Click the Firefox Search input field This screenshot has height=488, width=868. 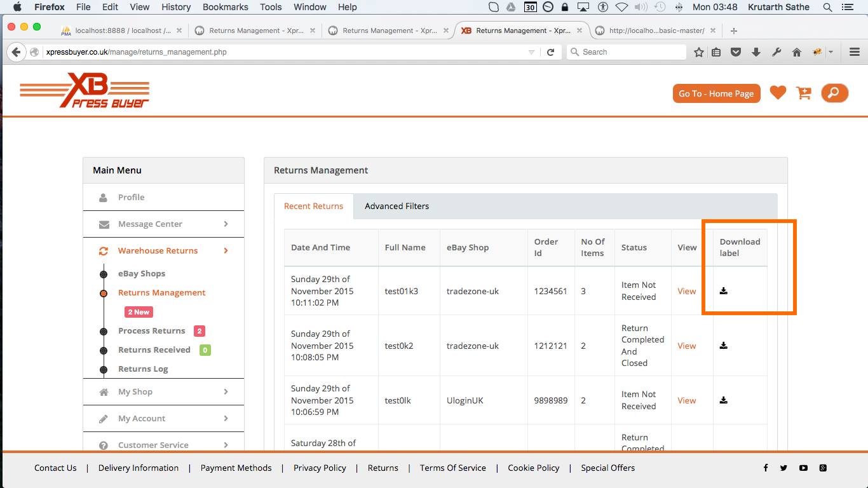[x=629, y=52]
